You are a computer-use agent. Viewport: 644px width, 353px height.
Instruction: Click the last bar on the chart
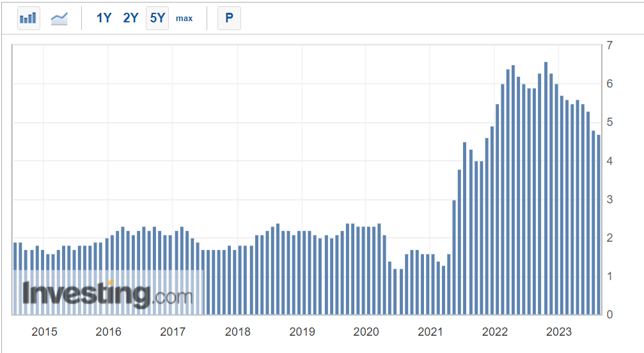tap(599, 225)
